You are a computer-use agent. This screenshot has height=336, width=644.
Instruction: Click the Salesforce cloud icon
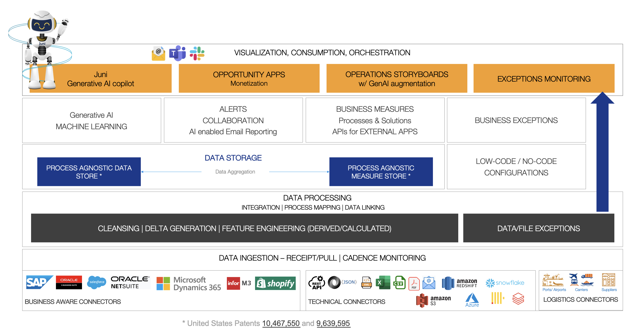96,282
